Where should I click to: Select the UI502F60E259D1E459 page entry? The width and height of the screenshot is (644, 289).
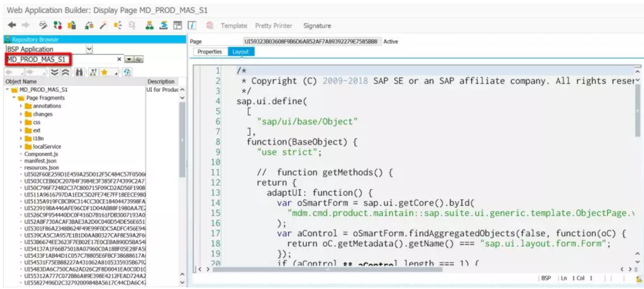coord(86,175)
